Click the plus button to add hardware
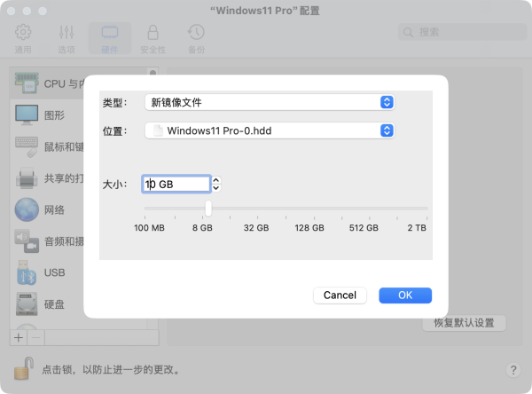Image resolution: width=532 pixels, height=394 pixels. pos(20,338)
